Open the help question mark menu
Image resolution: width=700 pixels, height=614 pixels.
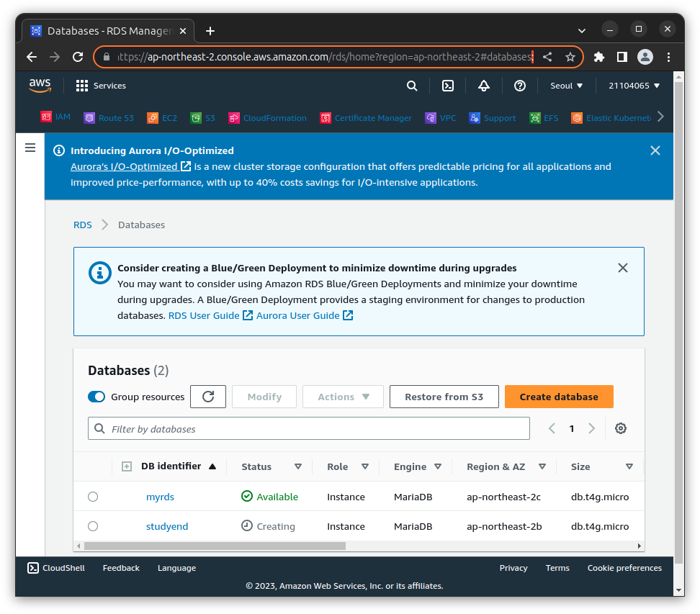(x=520, y=86)
